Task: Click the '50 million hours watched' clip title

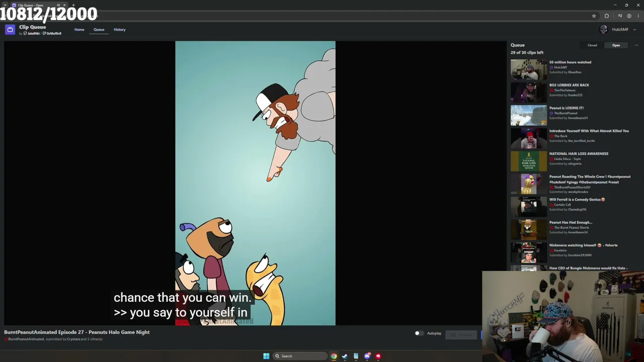Action: [570, 62]
